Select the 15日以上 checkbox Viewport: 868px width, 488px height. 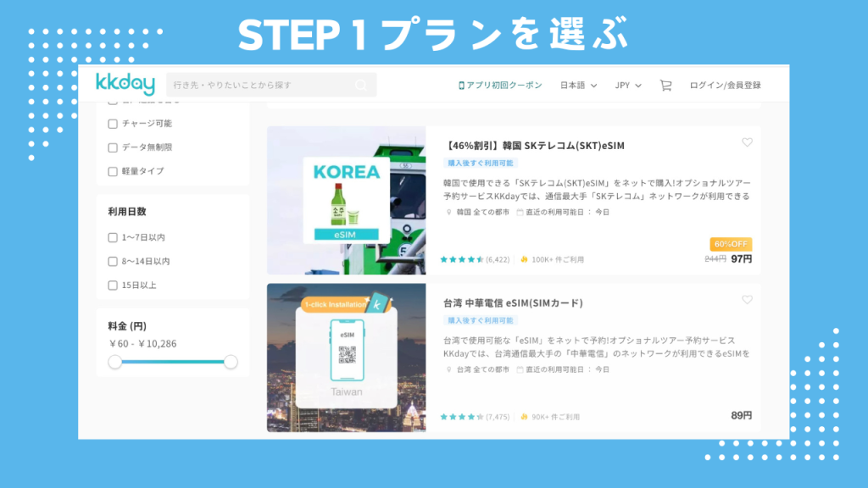(113, 286)
